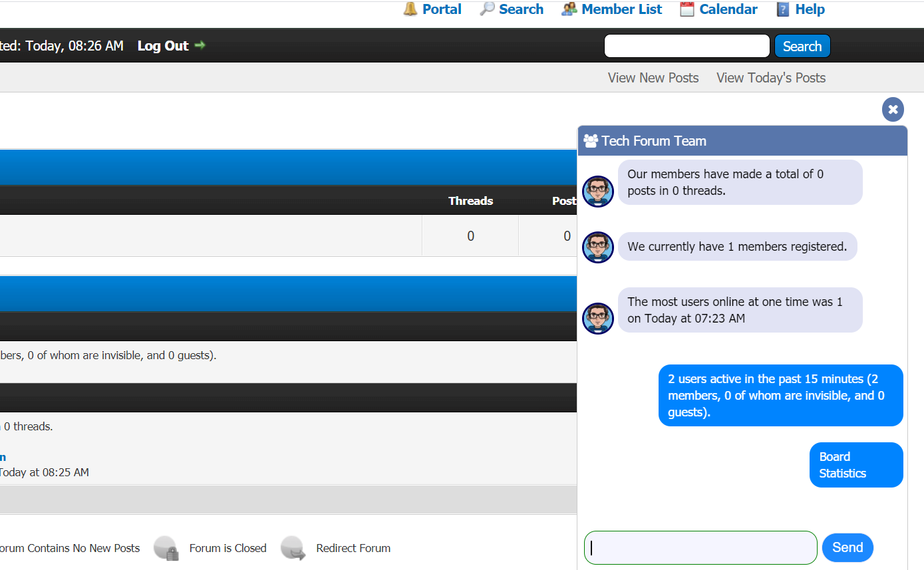Open the Calendar via its icon
This screenshot has width=924, height=570.
[x=687, y=9]
